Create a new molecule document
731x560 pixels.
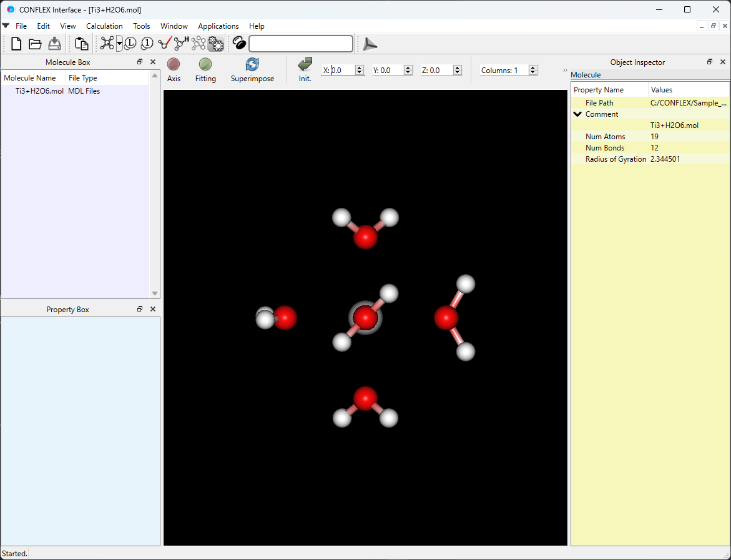(x=16, y=44)
